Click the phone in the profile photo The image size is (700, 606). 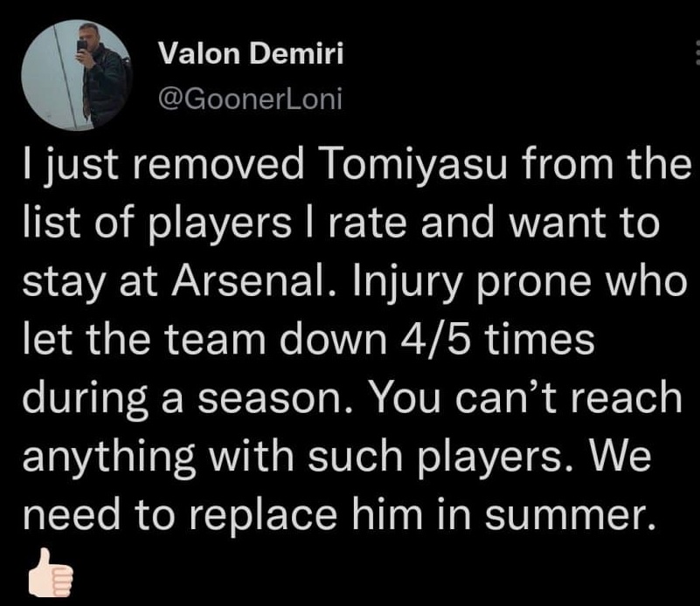82,46
